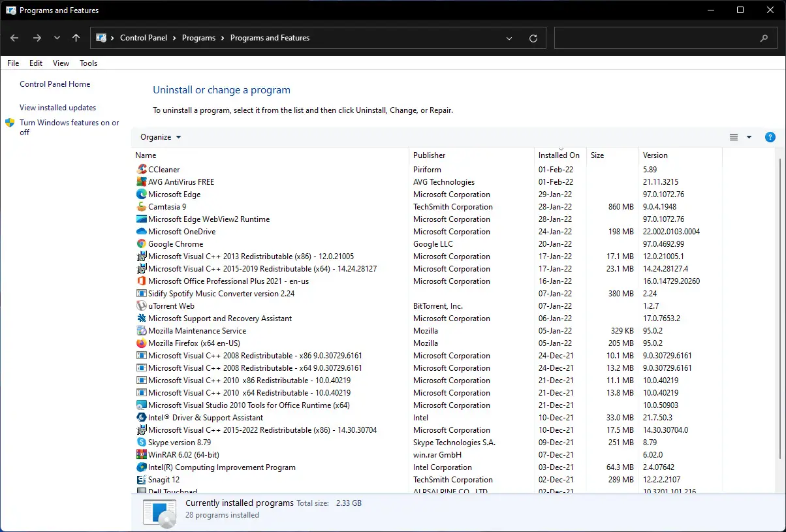Select the Intel Computing Improvement Program icon
786x532 pixels.
pos(142,467)
